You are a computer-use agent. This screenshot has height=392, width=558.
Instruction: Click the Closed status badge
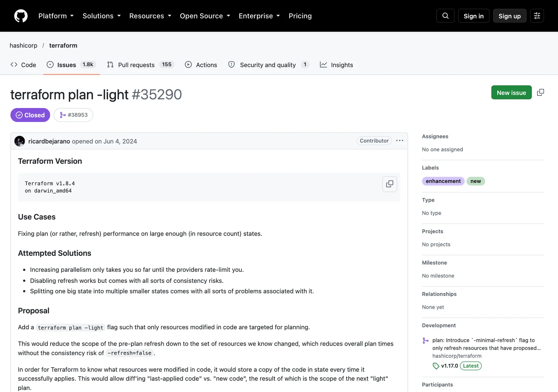tap(30, 115)
